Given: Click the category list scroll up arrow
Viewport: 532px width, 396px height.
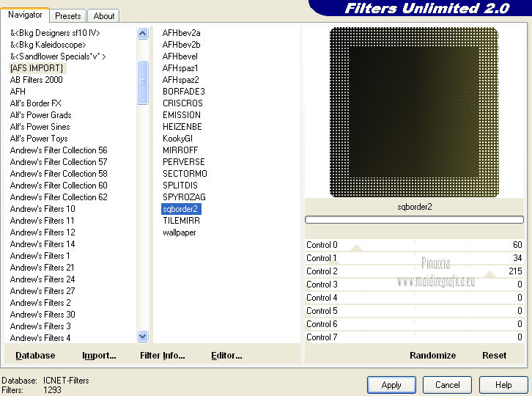Looking at the screenshot, I should pos(142,33).
